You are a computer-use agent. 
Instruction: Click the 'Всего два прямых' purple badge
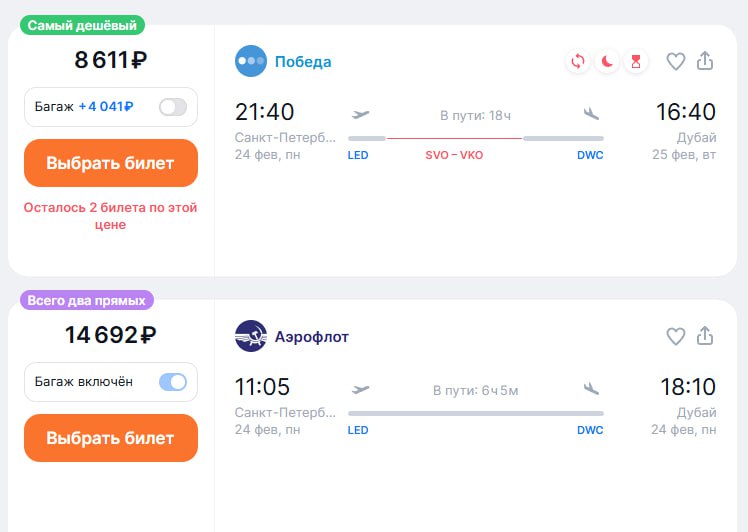[x=87, y=300]
